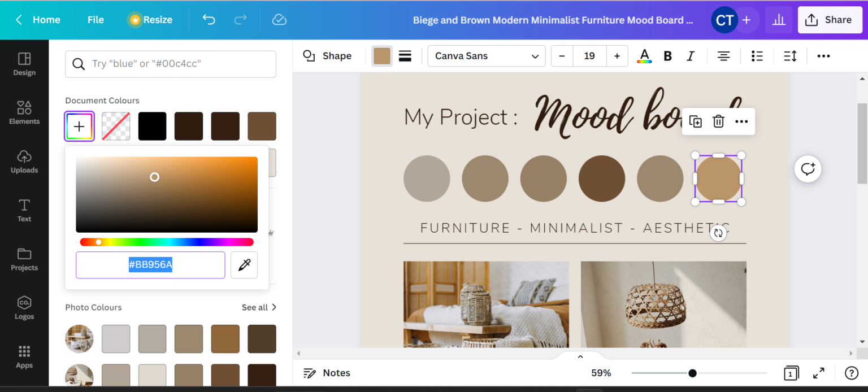Increase font size with plus
The image size is (868, 392).
(617, 56)
